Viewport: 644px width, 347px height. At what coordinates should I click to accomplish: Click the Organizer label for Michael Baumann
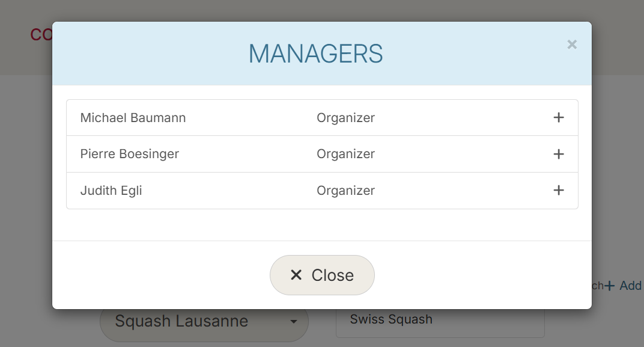pyautogui.click(x=346, y=117)
